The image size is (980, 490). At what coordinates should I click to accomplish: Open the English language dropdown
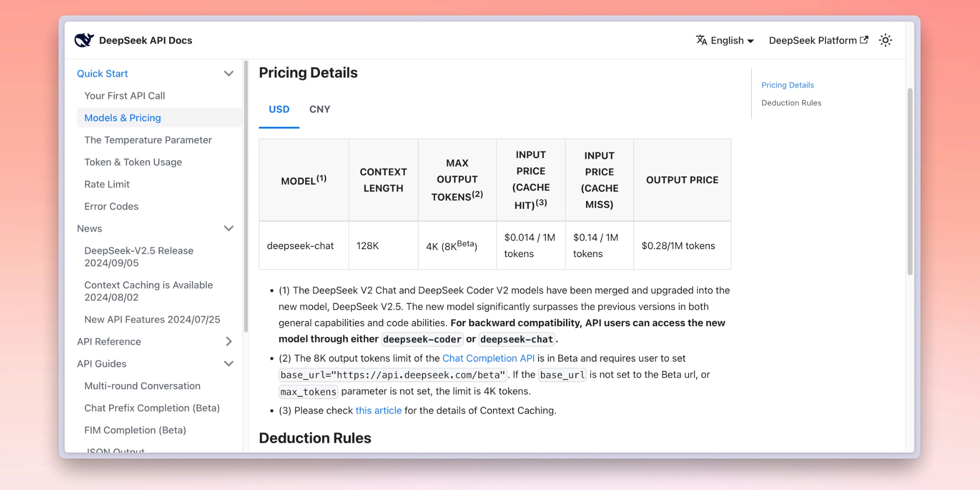click(725, 40)
